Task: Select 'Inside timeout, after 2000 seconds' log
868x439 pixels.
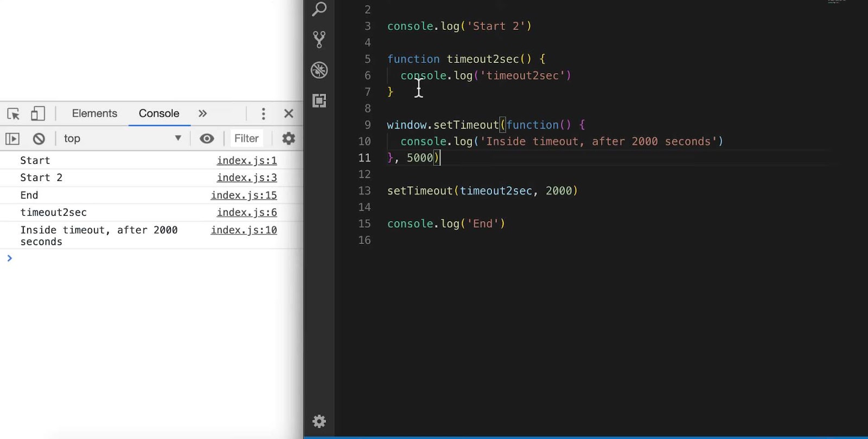Action: [99, 236]
